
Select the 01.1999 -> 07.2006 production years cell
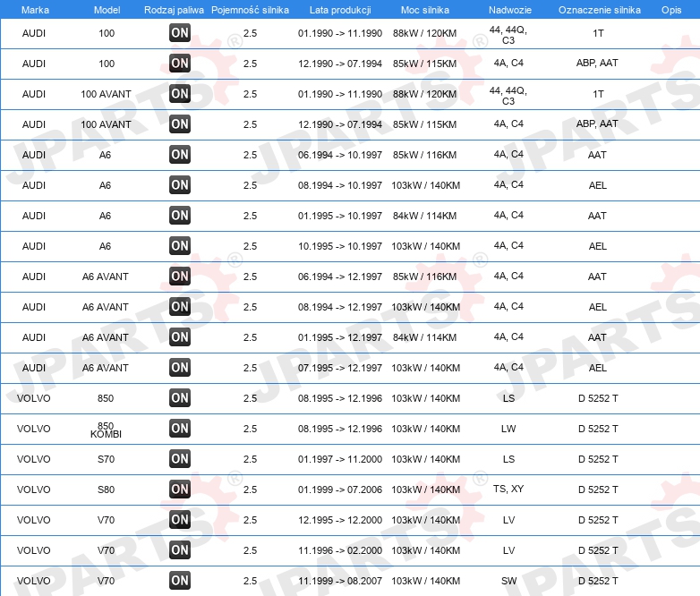click(x=340, y=490)
